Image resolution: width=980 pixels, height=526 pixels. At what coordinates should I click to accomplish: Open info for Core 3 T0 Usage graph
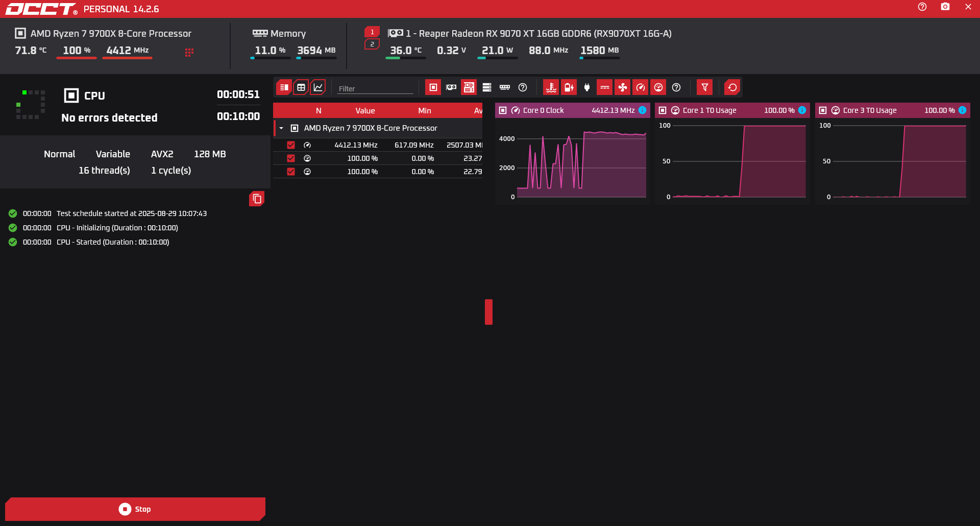963,110
